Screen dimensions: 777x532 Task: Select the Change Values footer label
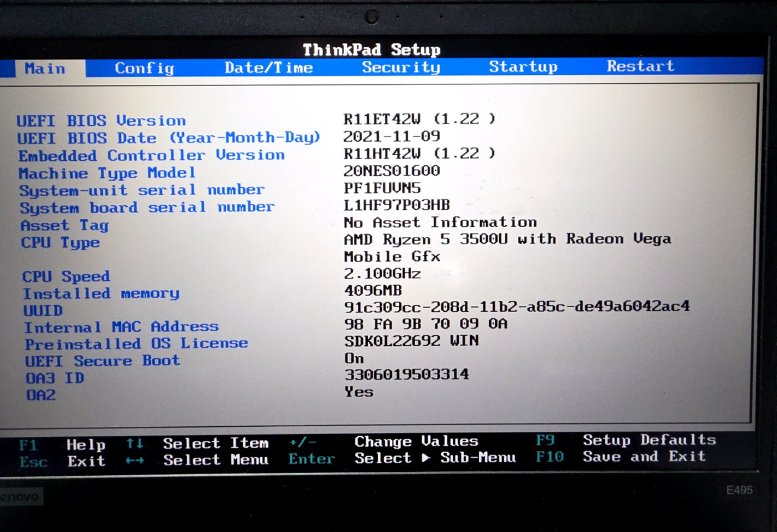(x=417, y=441)
